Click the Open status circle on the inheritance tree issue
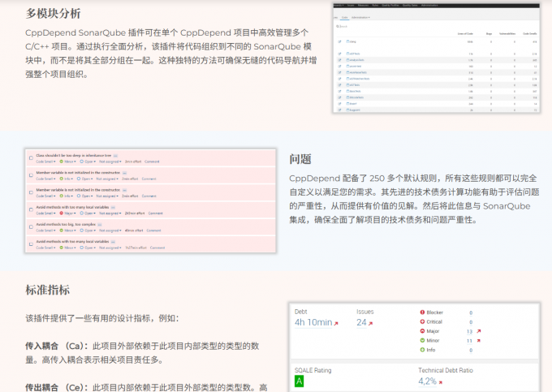Image resolution: width=552 pixels, height=392 pixels. (x=82, y=162)
